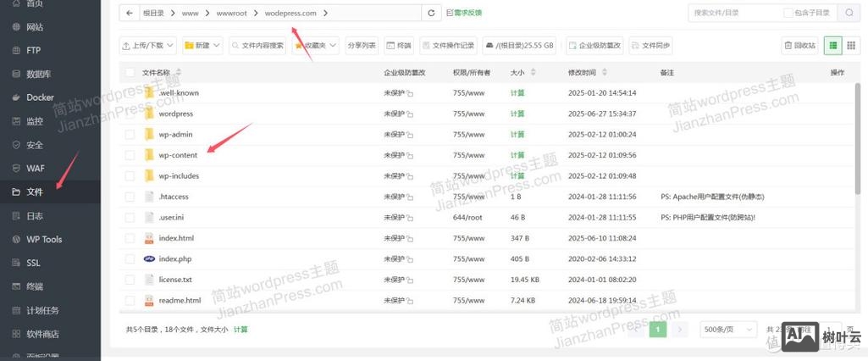The width and height of the screenshot is (868, 361).
Task: Click the 回收站 button
Action: (799, 45)
